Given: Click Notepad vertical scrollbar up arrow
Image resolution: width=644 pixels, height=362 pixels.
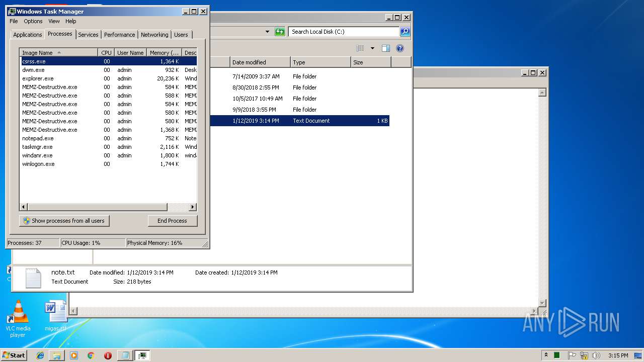Looking at the screenshot, I should 542,93.
